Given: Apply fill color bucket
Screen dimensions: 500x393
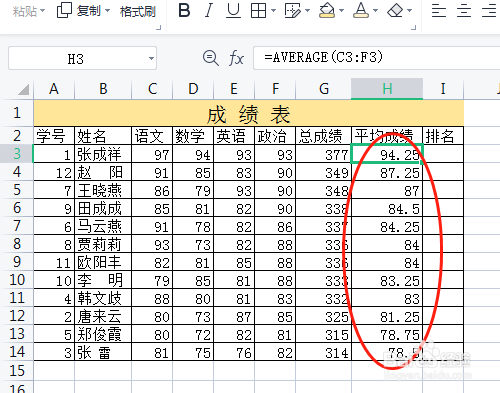Looking at the screenshot, I should [327, 10].
